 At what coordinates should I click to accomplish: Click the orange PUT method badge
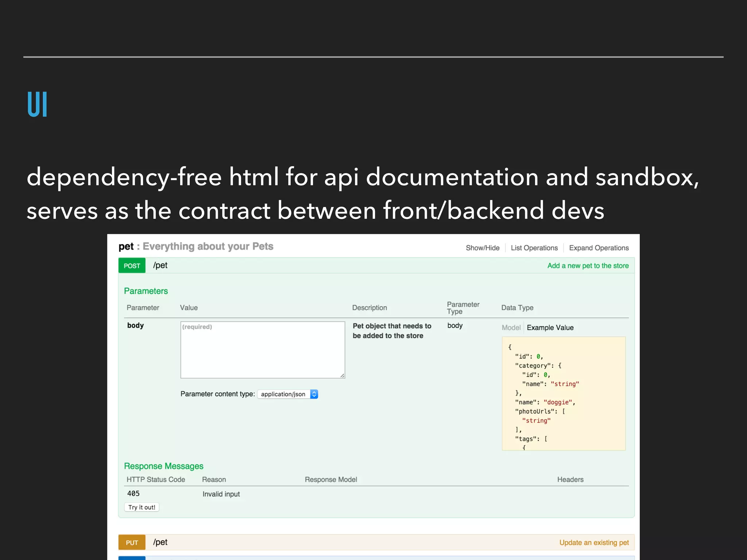132,542
